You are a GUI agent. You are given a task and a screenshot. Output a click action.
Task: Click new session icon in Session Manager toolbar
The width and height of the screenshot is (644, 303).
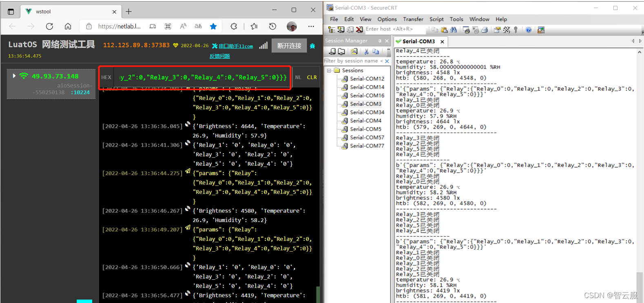click(x=354, y=51)
